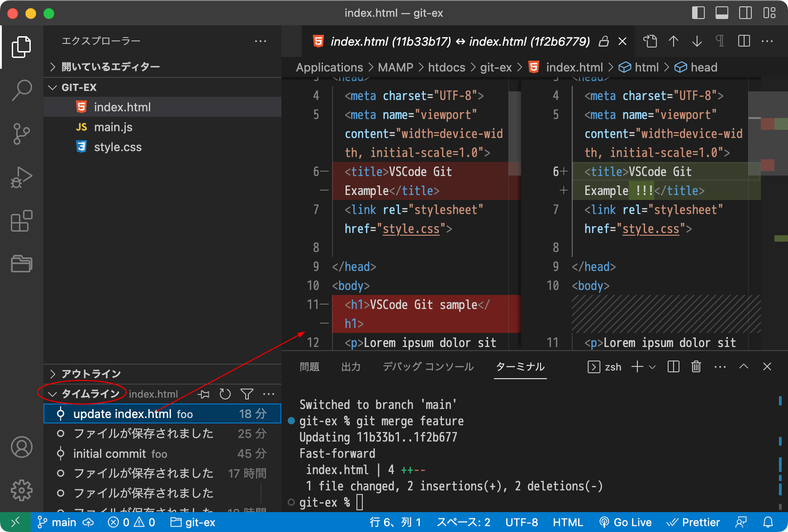
Task: Click the main branch in status bar
Action: click(x=58, y=522)
